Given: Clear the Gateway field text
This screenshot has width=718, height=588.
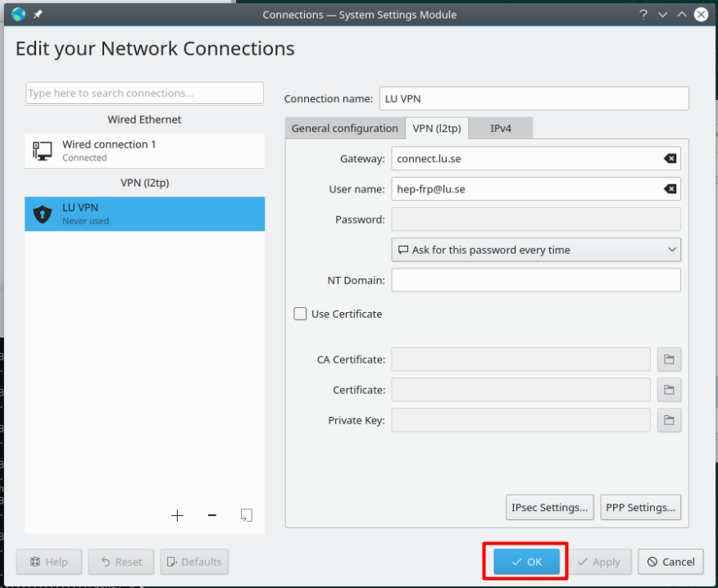Looking at the screenshot, I should click(x=670, y=159).
